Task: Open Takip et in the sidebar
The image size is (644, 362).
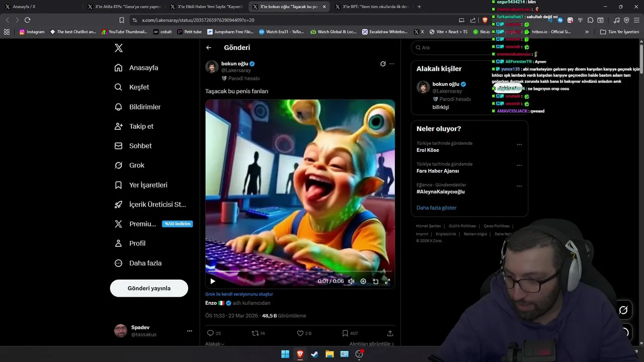Action: pyautogui.click(x=134, y=126)
